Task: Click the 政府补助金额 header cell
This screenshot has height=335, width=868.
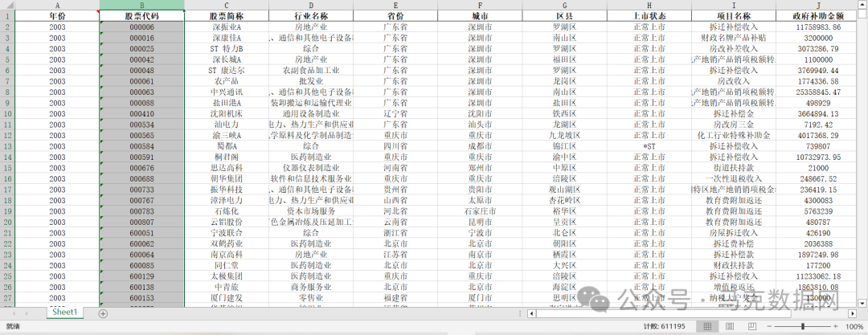Action: (817, 15)
